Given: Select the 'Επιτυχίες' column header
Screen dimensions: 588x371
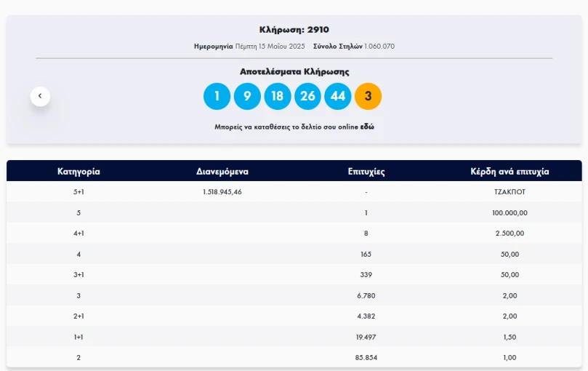Looking at the screenshot, I should [x=366, y=172].
